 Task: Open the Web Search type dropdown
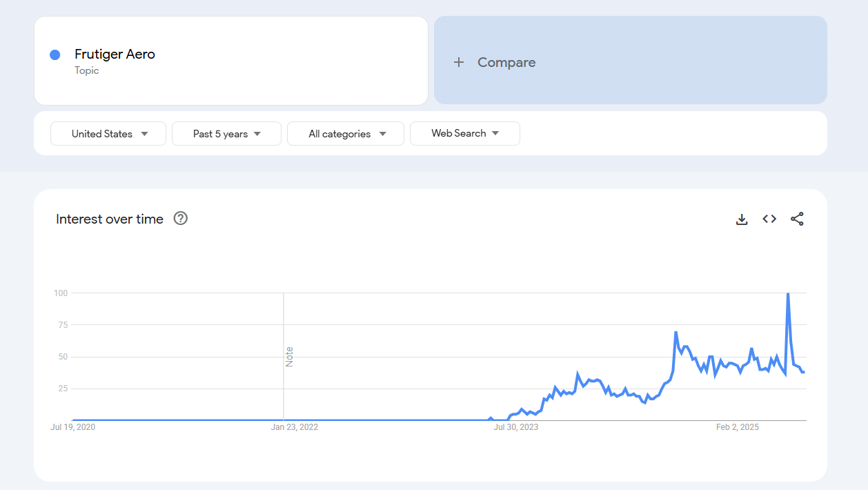(465, 133)
